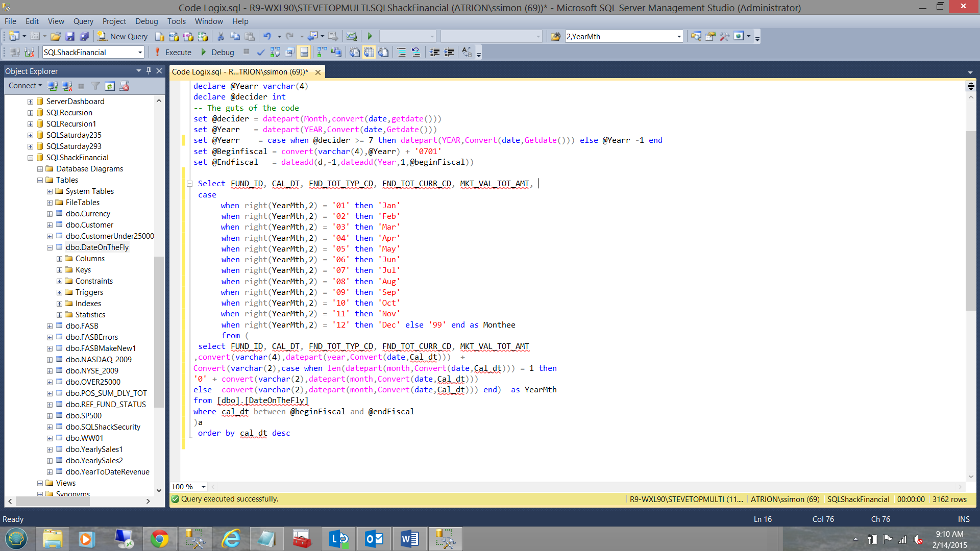The image size is (980, 551).
Task: Toggle Results to Text button
Action: point(355,52)
